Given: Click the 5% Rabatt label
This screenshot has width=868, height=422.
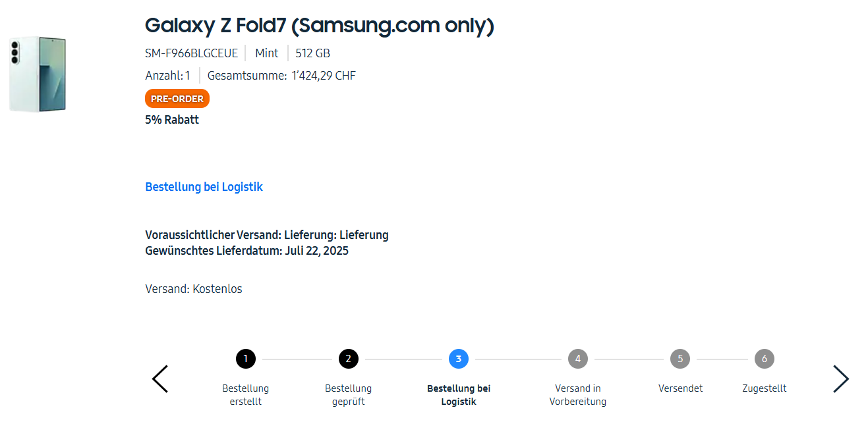Looking at the screenshot, I should [x=172, y=120].
